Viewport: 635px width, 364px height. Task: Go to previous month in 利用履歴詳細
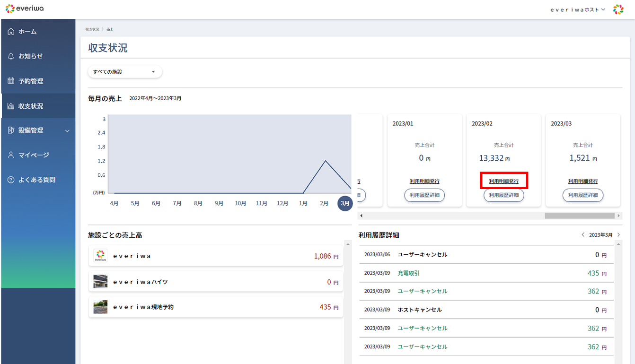(x=583, y=235)
